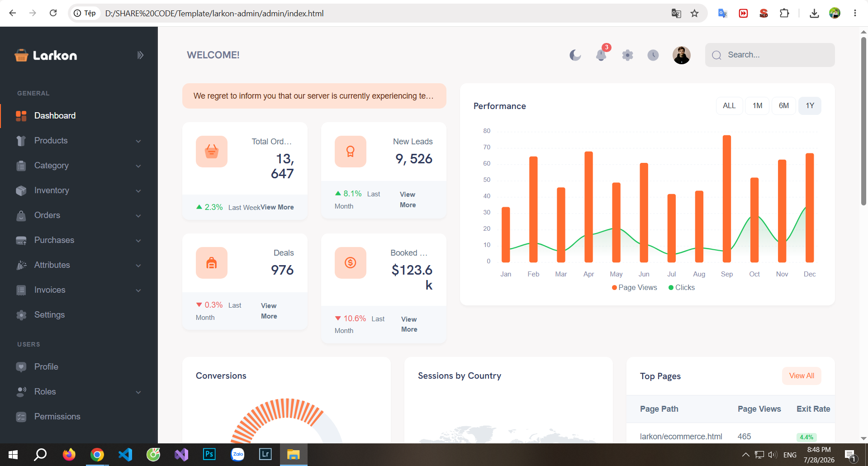Open Zalo from taskbar
Screen dimensions: 868x466
(x=237, y=454)
